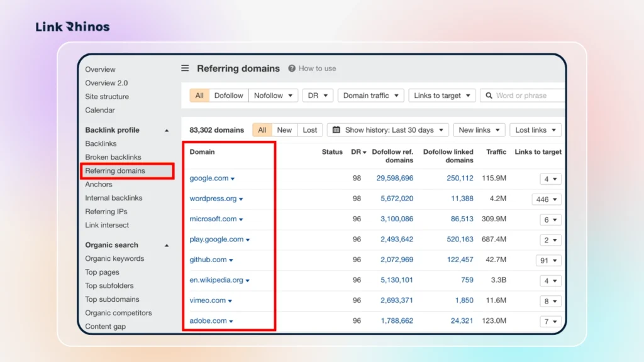The image size is (644, 362).
Task: Open Overview in the sidebar
Action: click(x=100, y=69)
